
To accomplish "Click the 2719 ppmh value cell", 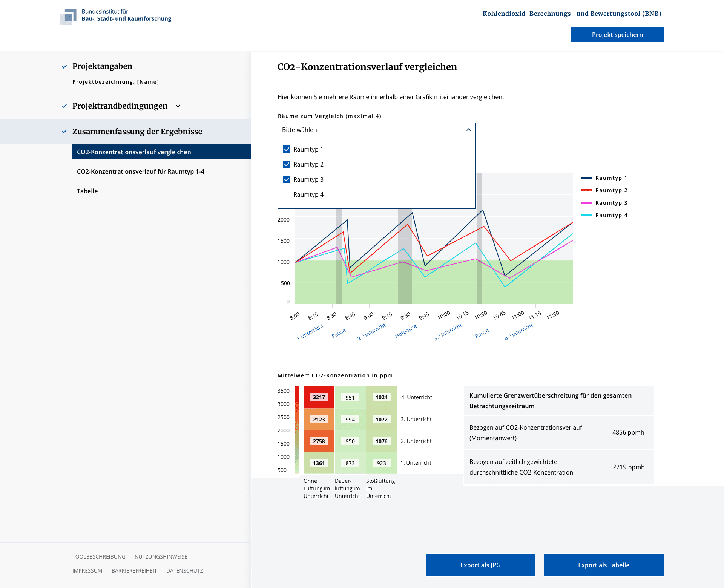I will pos(628,467).
